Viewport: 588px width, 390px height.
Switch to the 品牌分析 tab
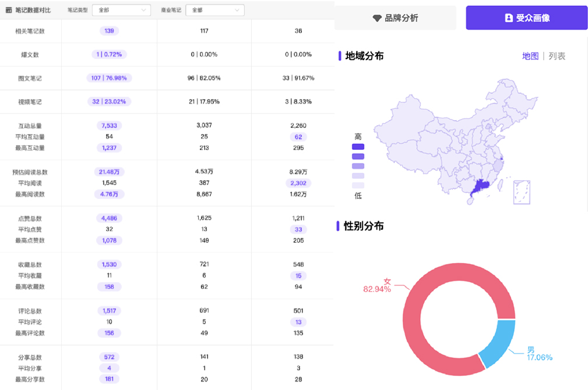(x=396, y=18)
